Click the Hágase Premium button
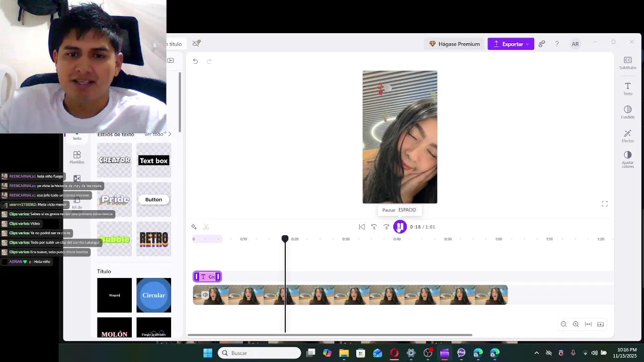Image resolution: width=644 pixels, height=362 pixels. [x=454, y=44]
